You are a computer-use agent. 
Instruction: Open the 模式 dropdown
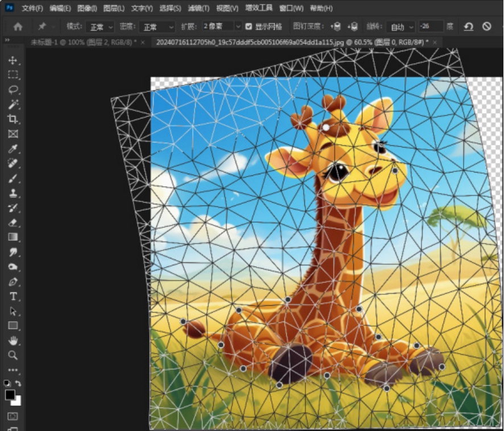point(100,27)
